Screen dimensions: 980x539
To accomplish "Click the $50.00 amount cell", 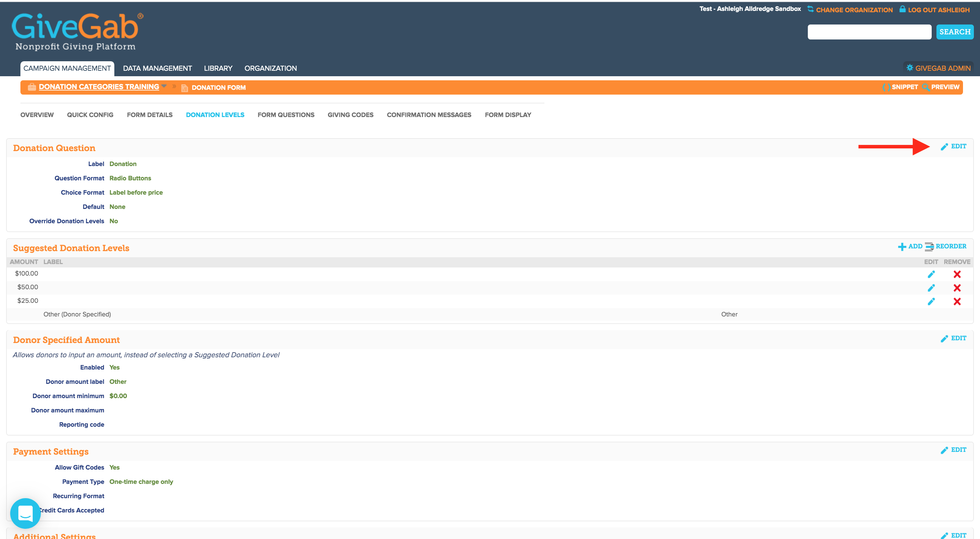I will tap(28, 287).
